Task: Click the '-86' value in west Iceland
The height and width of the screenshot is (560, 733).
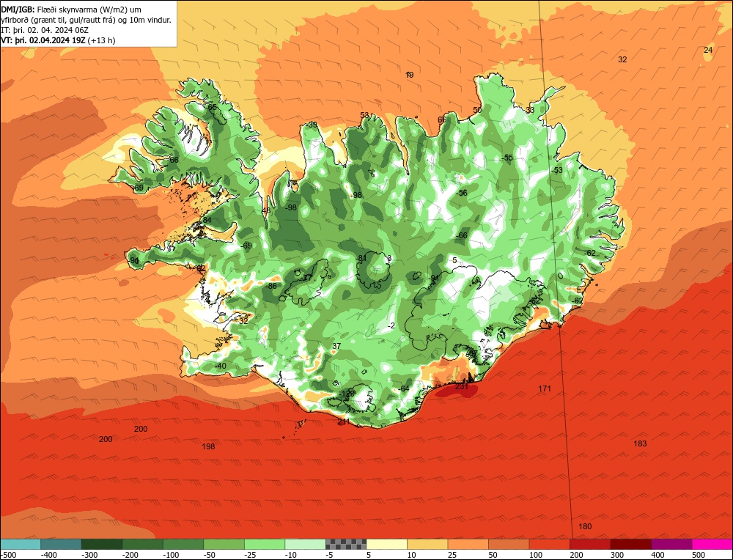Action: [x=271, y=286]
